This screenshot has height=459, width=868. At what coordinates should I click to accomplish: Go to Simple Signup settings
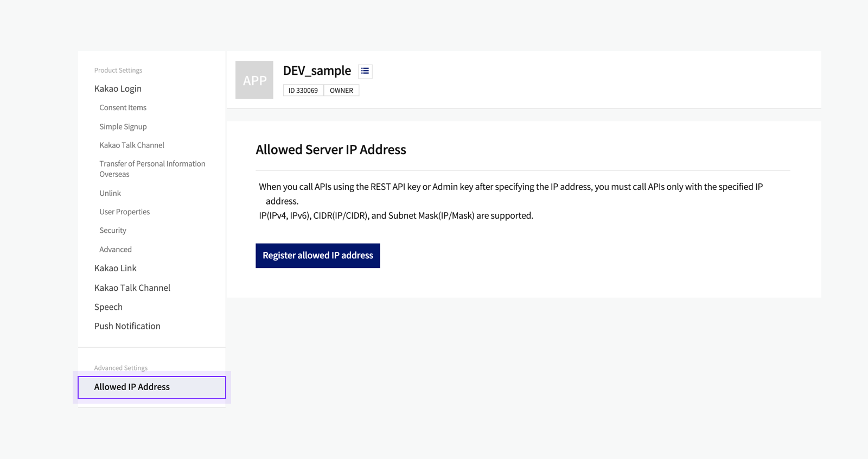[x=123, y=126]
